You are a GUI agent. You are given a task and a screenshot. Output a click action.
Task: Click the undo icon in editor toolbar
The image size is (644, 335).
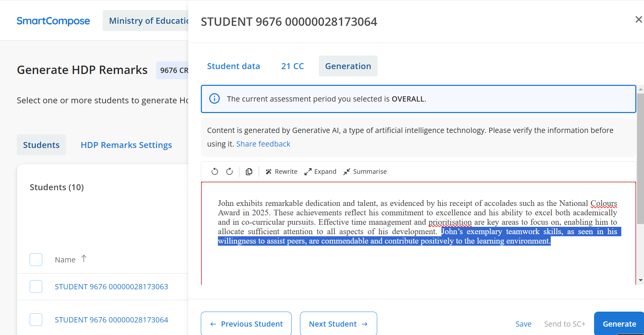point(215,171)
